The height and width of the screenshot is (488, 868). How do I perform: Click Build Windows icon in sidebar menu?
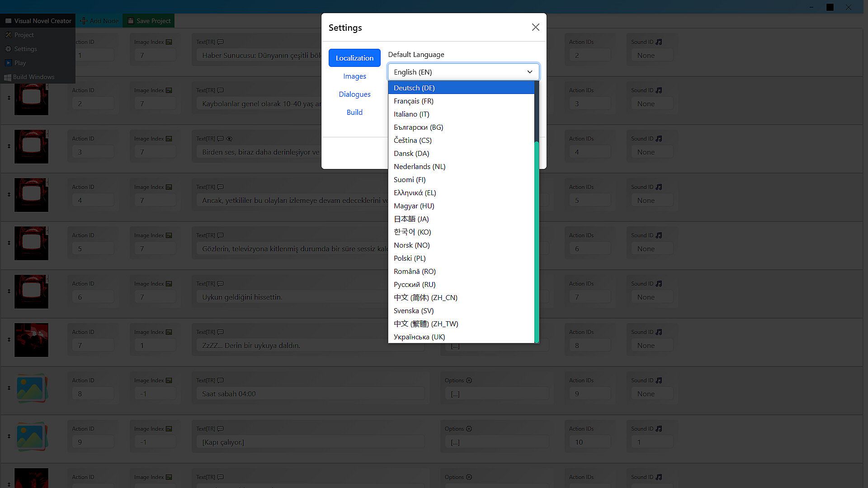click(x=8, y=77)
